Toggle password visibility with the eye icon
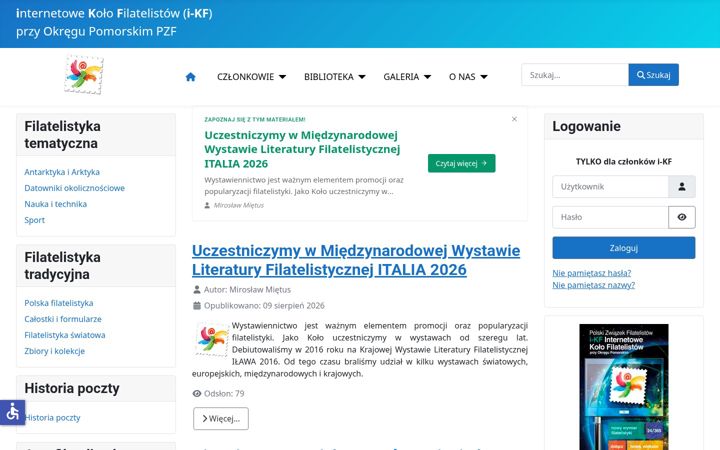Viewport: 720px width, 450px height. click(682, 217)
